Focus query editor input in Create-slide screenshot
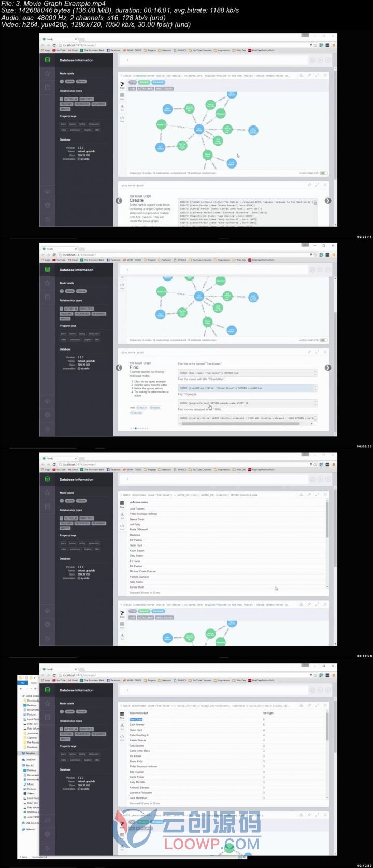The image size is (373, 868). [x=215, y=60]
